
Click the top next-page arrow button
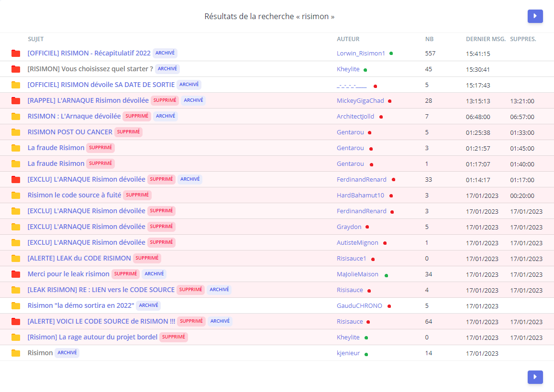[x=535, y=16]
